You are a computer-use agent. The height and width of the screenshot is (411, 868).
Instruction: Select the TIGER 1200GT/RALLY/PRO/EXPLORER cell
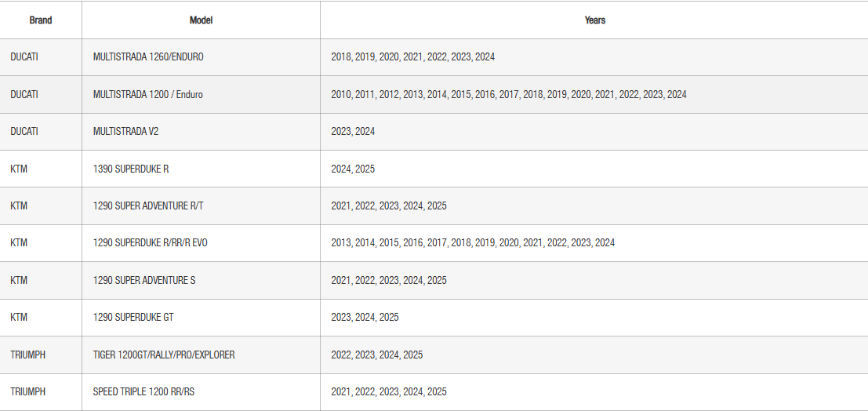(x=164, y=355)
